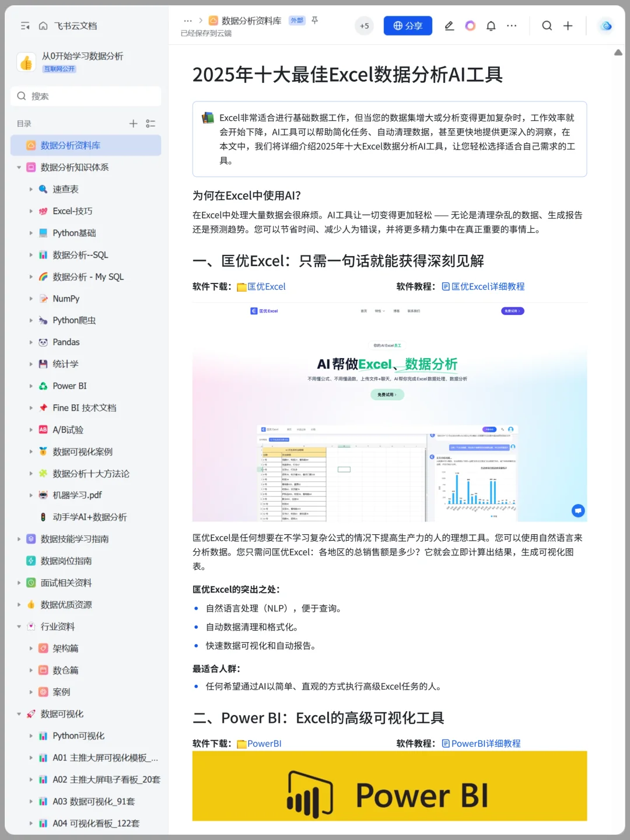The image size is (630, 840).
Task: Click the 外部 external tag
Action: (297, 20)
